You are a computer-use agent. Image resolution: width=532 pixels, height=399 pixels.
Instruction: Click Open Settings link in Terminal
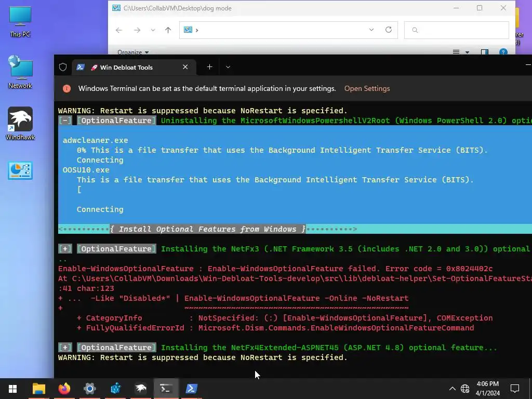click(x=367, y=88)
